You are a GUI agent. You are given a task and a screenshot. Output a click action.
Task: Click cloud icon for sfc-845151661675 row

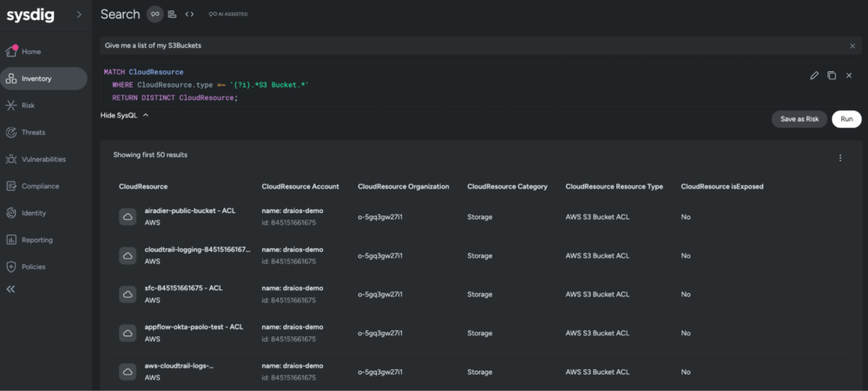tap(128, 295)
